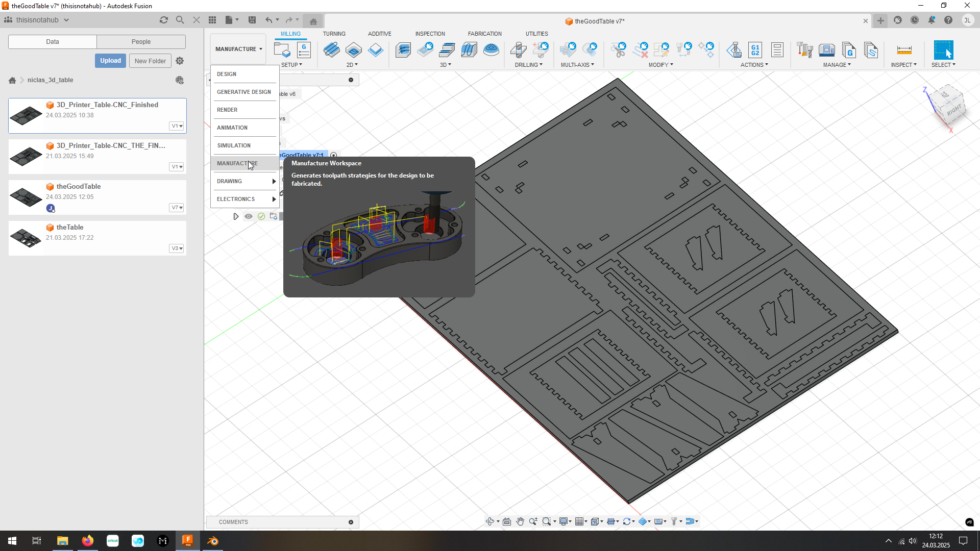Click the blue Upload button

point(110,61)
